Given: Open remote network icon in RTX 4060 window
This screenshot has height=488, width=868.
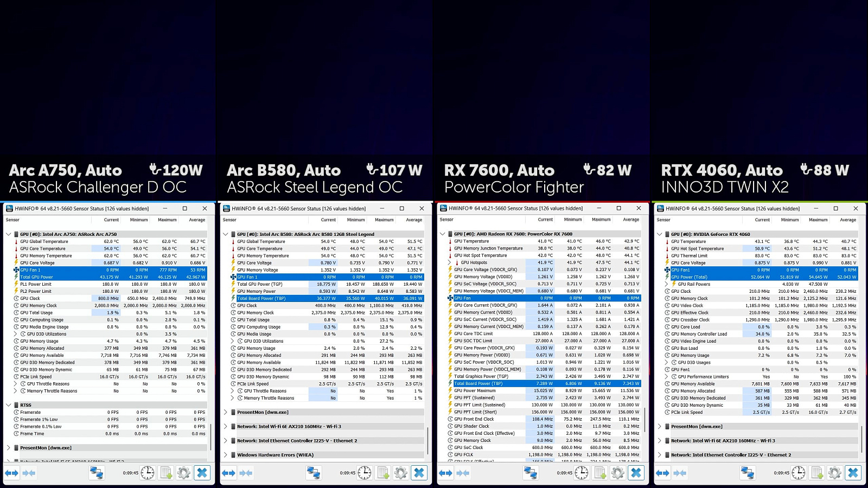Looking at the screenshot, I should pyautogui.click(x=748, y=473).
